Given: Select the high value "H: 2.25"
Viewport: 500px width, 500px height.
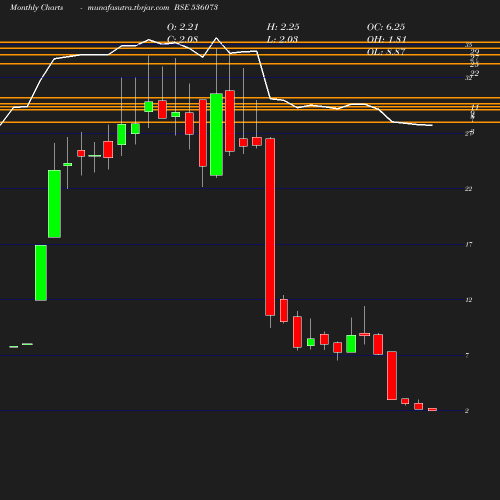Looking at the screenshot, I should pyautogui.click(x=283, y=27).
